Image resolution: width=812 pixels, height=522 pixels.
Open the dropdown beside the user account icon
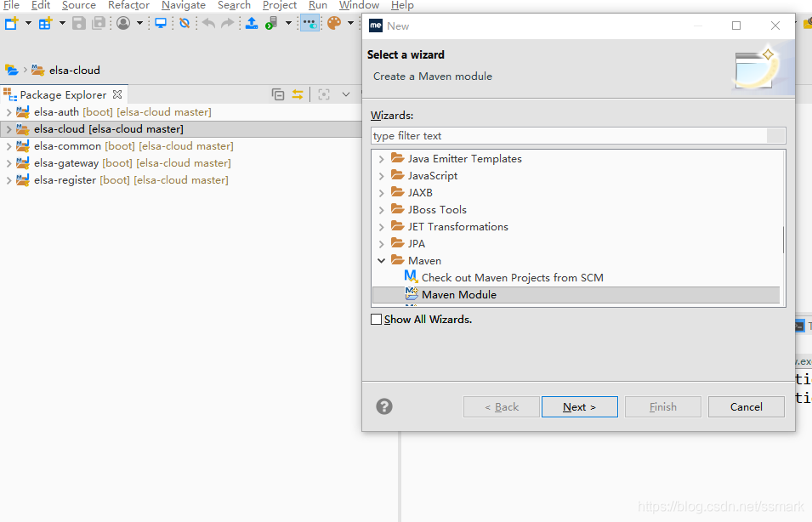click(x=139, y=23)
